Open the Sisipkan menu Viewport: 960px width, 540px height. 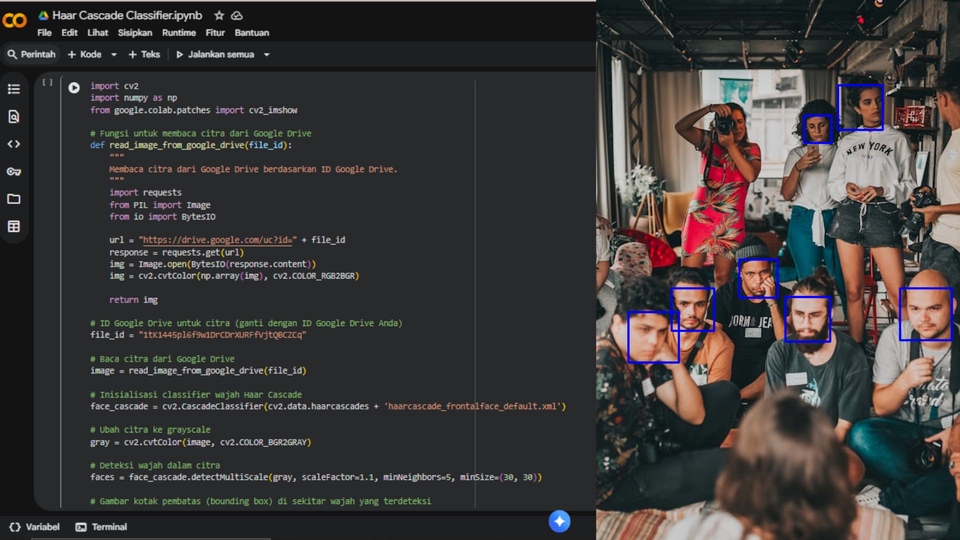(x=135, y=33)
